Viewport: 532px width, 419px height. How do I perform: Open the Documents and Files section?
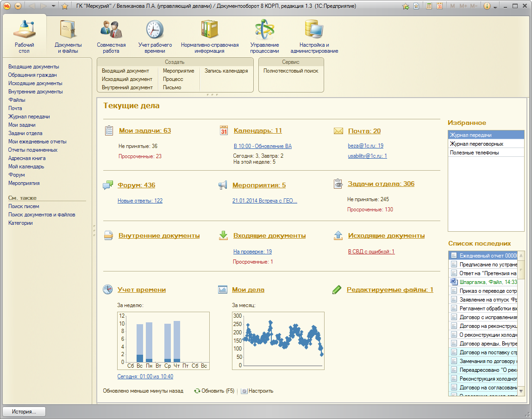[x=68, y=37]
